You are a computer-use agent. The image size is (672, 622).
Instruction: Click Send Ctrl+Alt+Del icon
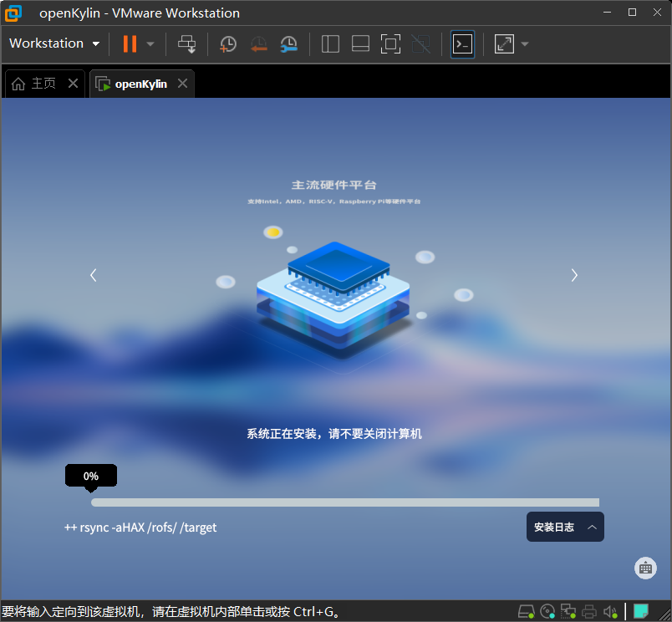point(187,43)
